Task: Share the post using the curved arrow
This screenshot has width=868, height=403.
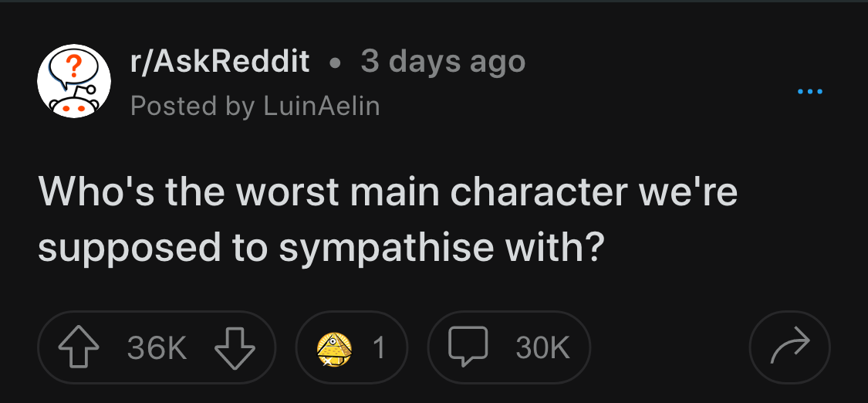Action: 790,347
